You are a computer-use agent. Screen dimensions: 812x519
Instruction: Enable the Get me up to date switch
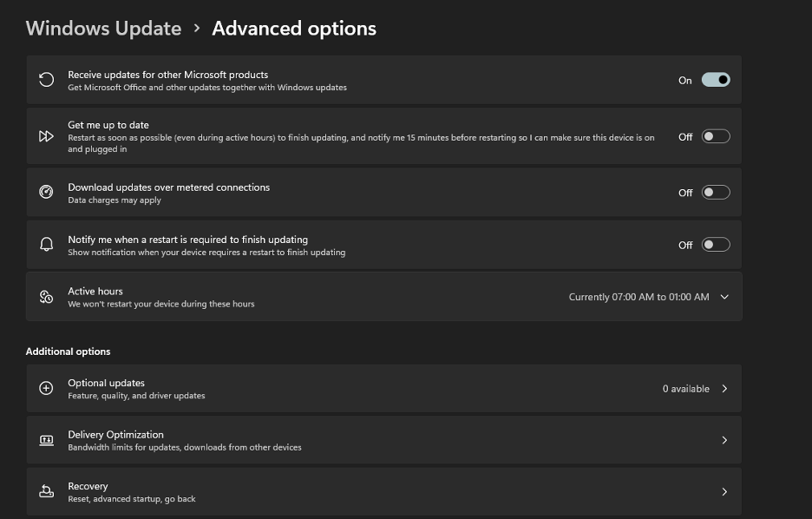click(x=716, y=136)
